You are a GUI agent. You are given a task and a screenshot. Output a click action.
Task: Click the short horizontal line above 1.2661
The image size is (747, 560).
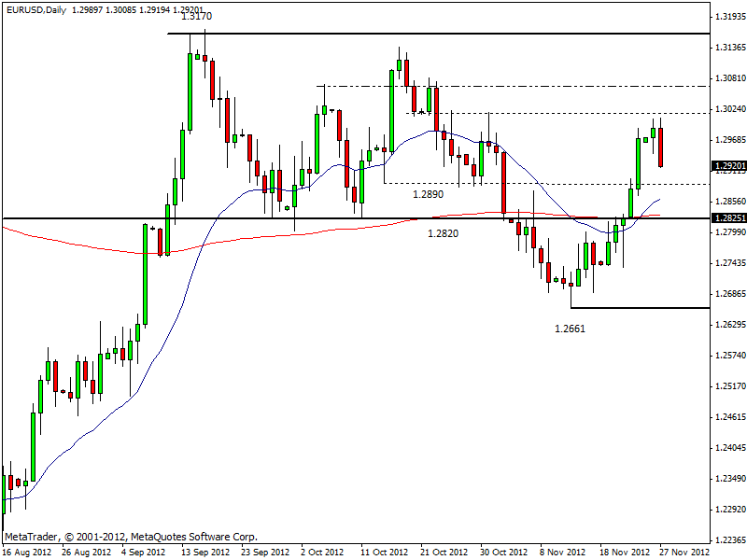[x=635, y=308]
